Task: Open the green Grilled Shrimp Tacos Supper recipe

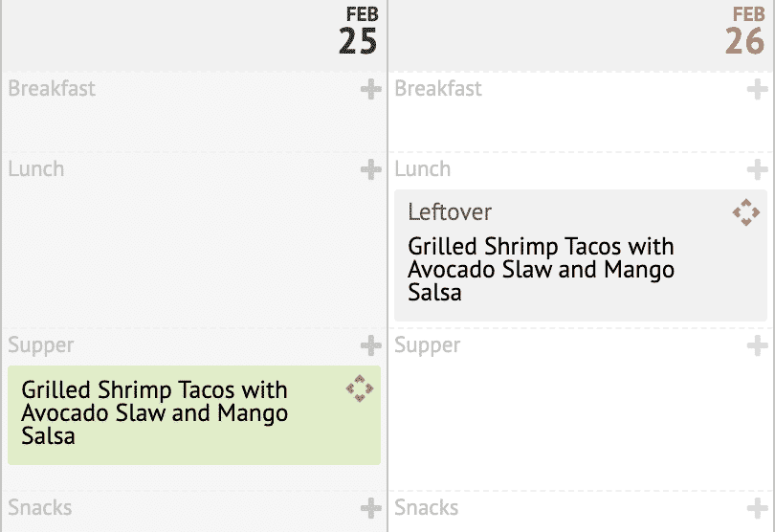Action: [x=155, y=413]
